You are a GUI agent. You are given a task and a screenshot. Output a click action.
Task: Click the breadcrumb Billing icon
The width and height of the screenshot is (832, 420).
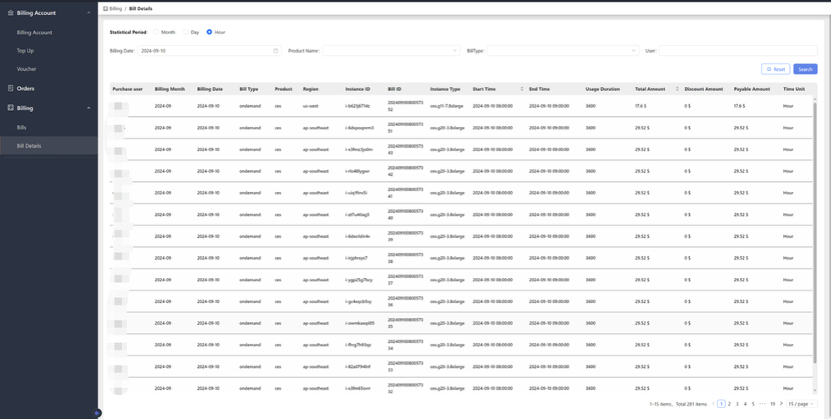pos(106,8)
